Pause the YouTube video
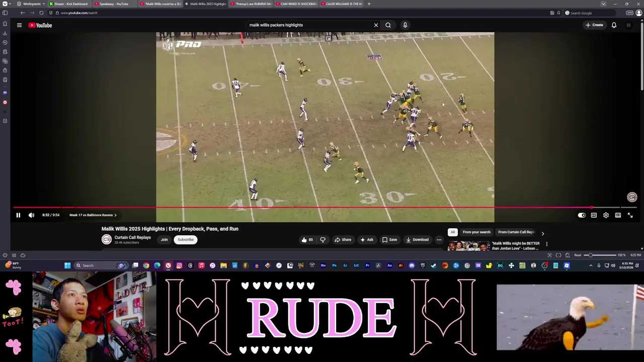644x362 pixels. (x=18, y=215)
